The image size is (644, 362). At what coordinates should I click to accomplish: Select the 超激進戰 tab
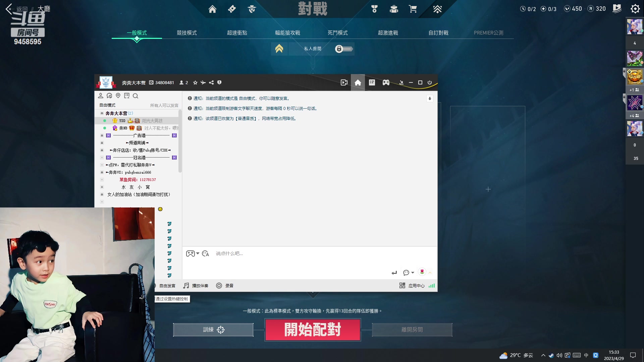(x=388, y=33)
